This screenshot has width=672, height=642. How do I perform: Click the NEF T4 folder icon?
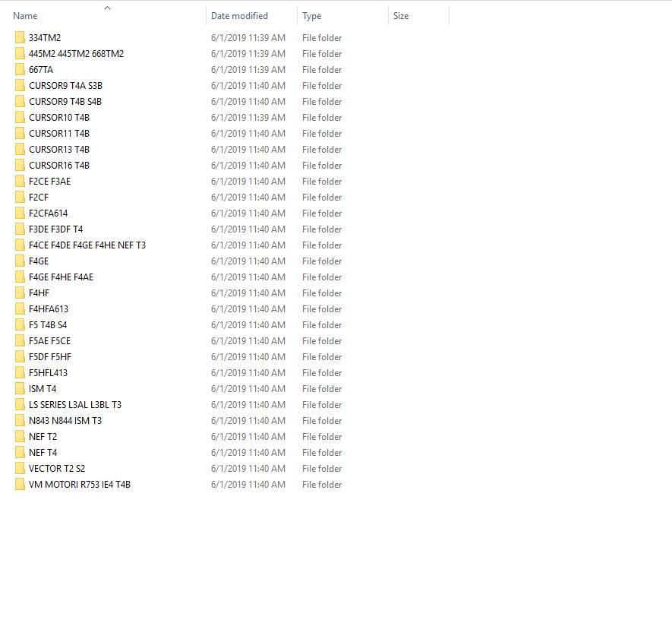click(20, 453)
